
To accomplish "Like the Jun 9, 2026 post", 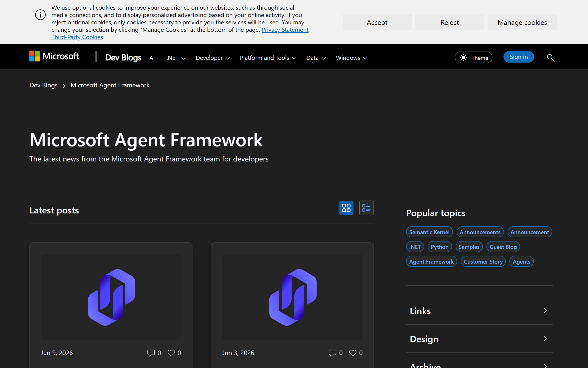I will click(x=171, y=353).
